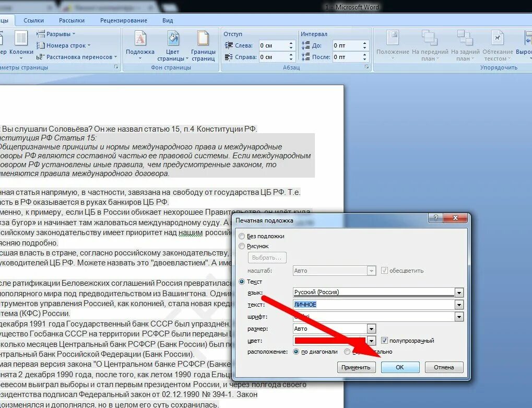The width and height of the screenshot is (532, 408).
Task: Click the right indent Справа icon
Action: click(229, 57)
